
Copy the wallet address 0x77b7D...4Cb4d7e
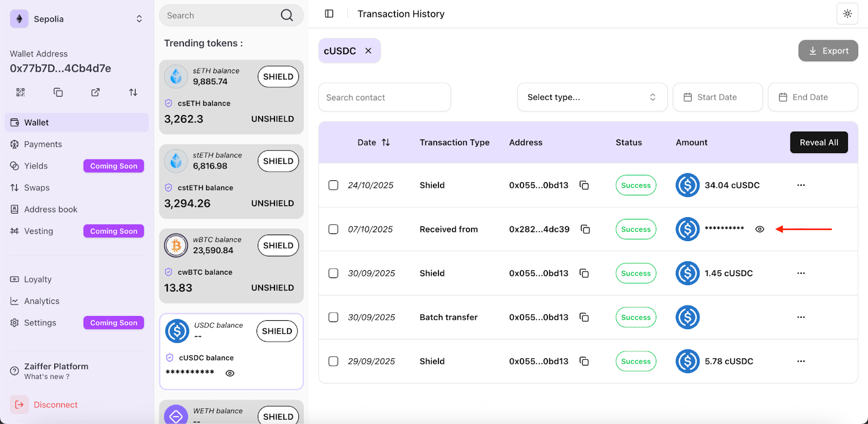(x=58, y=92)
